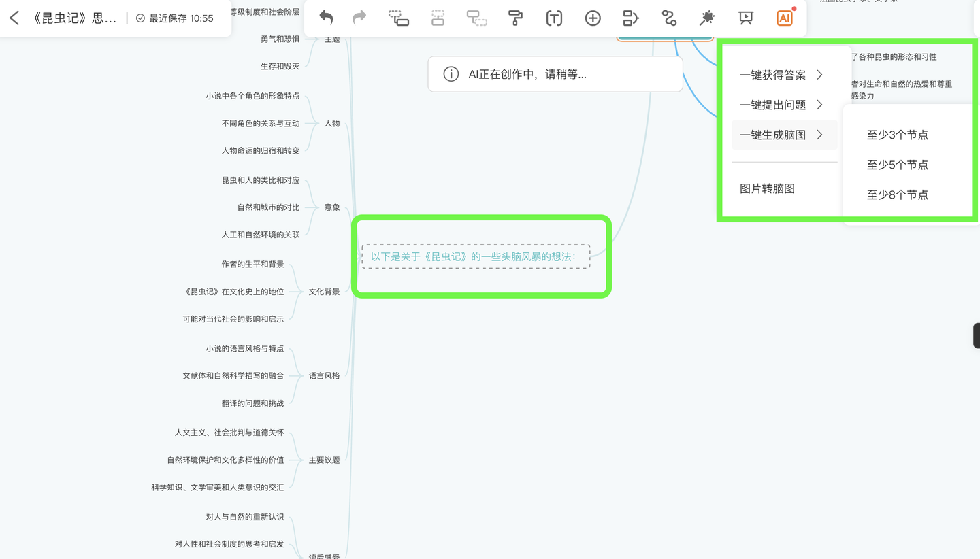The image size is (980, 559).
Task: Select node 翻译的问题和挑战
Action: (x=252, y=403)
